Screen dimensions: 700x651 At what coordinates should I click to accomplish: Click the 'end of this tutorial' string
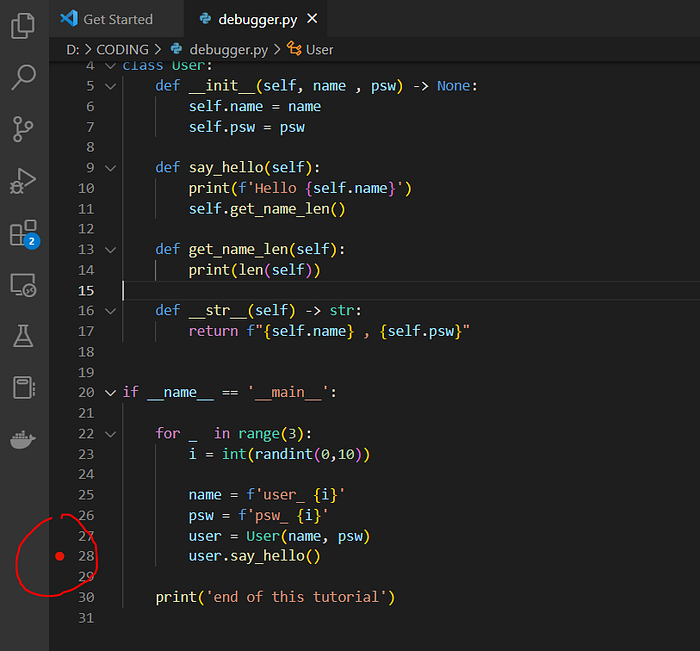(x=296, y=597)
